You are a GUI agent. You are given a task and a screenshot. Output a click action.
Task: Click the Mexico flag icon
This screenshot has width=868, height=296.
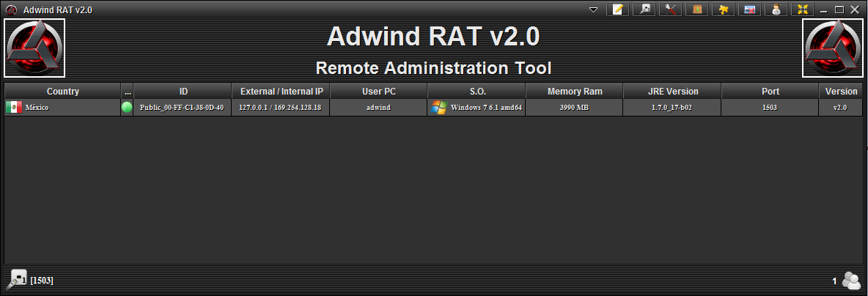[x=14, y=107]
